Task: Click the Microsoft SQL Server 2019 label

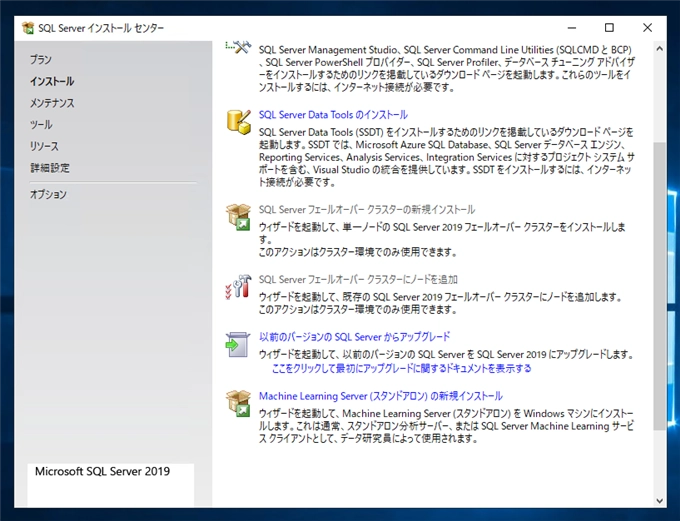Action: click(x=102, y=472)
